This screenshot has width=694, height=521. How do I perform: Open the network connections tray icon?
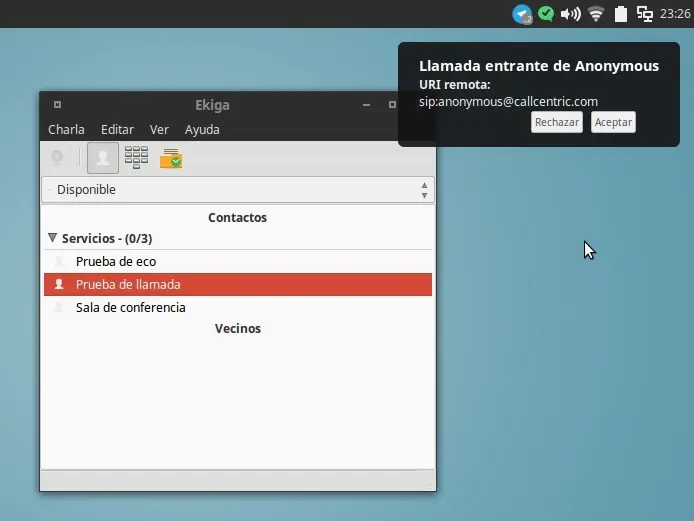pyautogui.click(x=644, y=14)
